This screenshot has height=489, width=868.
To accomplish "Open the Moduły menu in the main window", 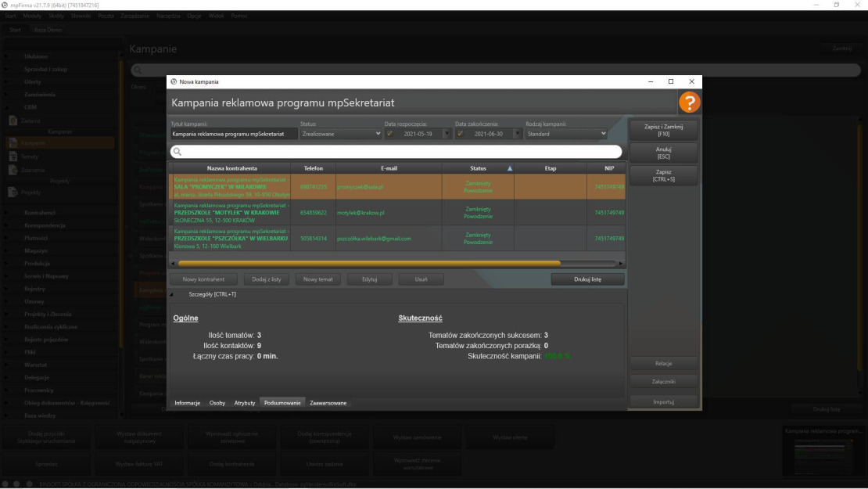I will [x=32, y=16].
